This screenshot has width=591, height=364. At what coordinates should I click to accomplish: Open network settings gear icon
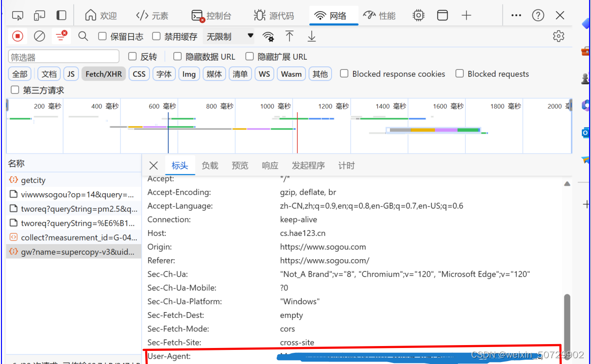[x=558, y=36]
